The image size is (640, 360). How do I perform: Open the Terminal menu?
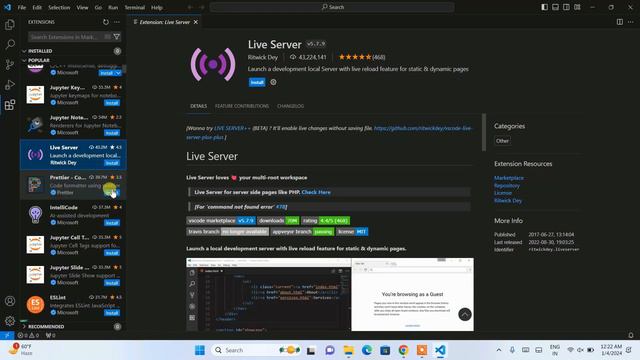click(x=135, y=7)
